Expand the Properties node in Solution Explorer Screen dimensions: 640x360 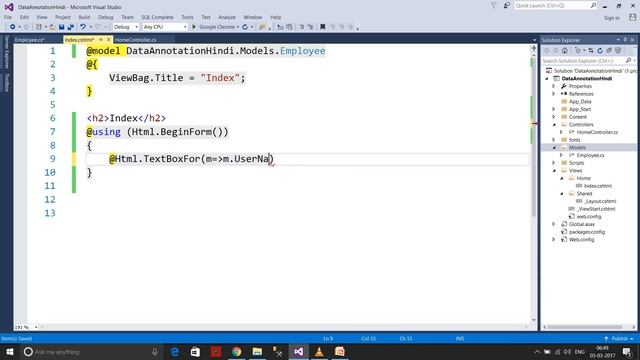pos(554,86)
